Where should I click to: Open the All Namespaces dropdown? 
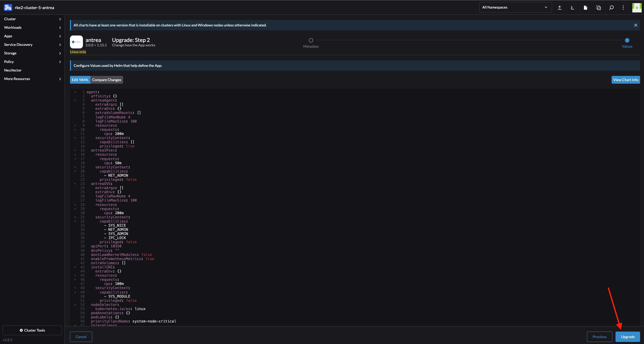click(x=515, y=7)
